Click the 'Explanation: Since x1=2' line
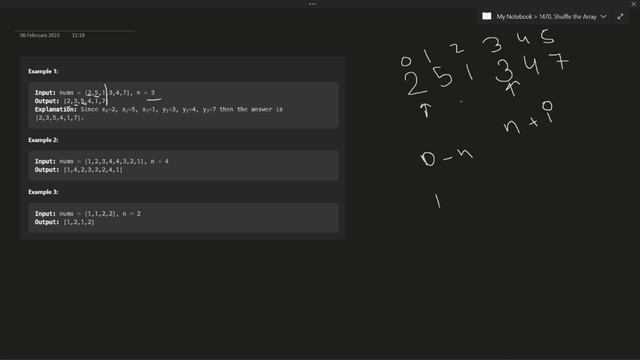Image resolution: width=640 pixels, height=360 pixels. [x=159, y=109]
